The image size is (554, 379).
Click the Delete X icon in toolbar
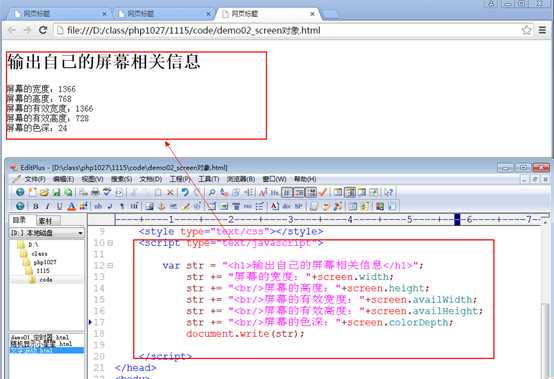click(170, 192)
